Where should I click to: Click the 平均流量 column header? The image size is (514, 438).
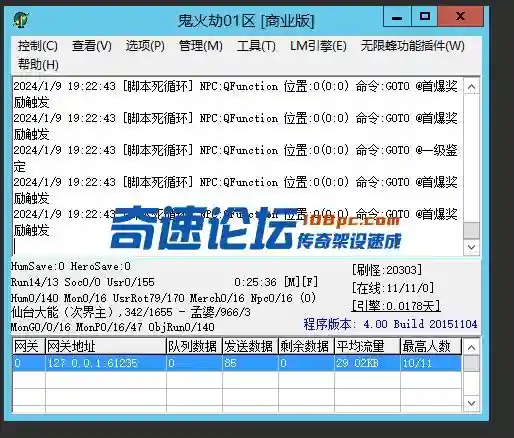[367, 347]
